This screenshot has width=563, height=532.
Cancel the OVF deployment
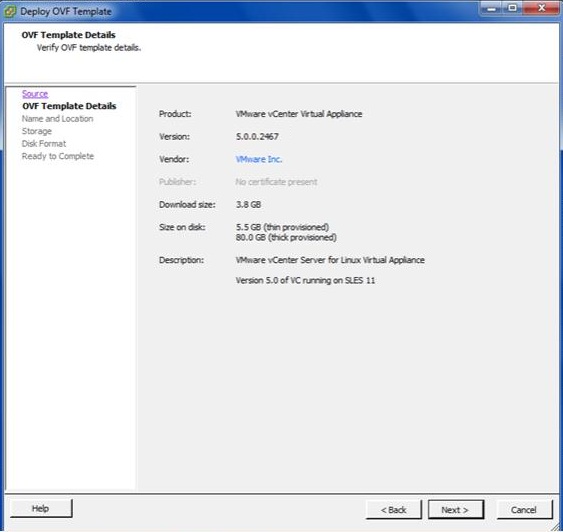click(524, 510)
